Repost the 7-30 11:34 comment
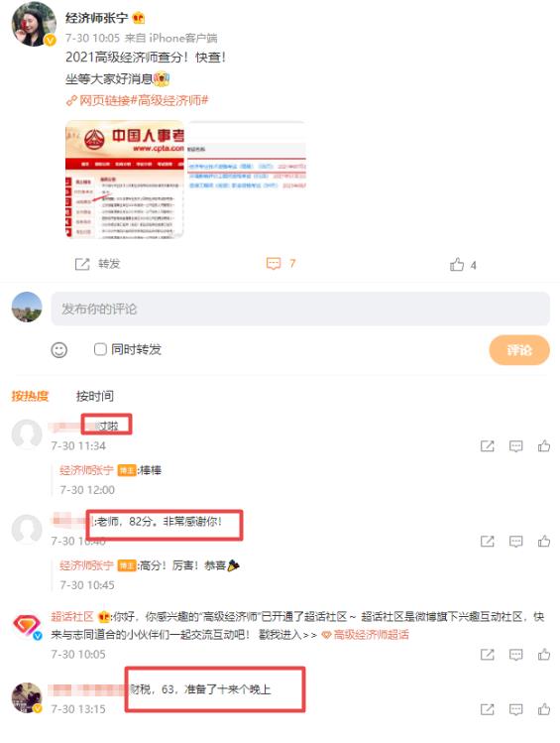This screenshot has width=560, height=743. (x=487, y=445)
